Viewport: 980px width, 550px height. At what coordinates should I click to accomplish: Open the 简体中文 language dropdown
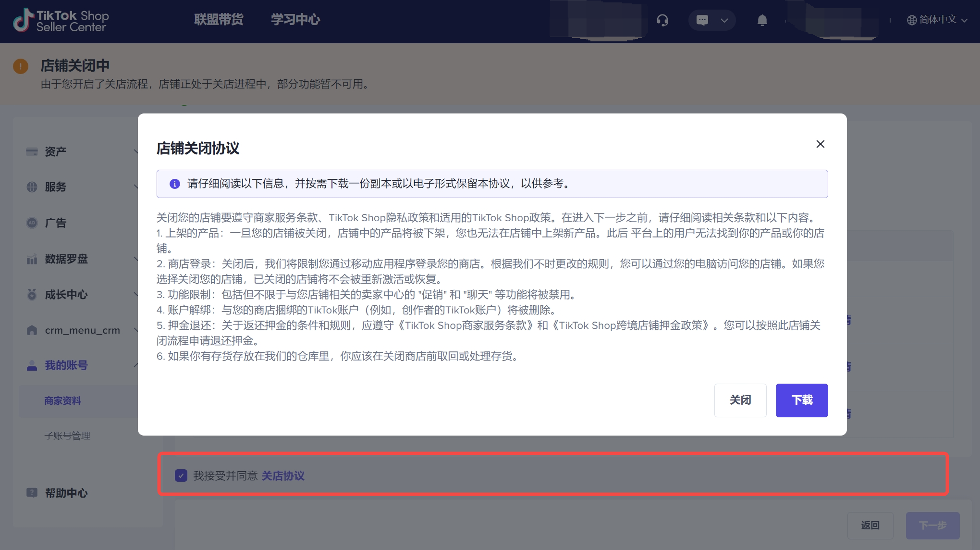pos(937,20)
